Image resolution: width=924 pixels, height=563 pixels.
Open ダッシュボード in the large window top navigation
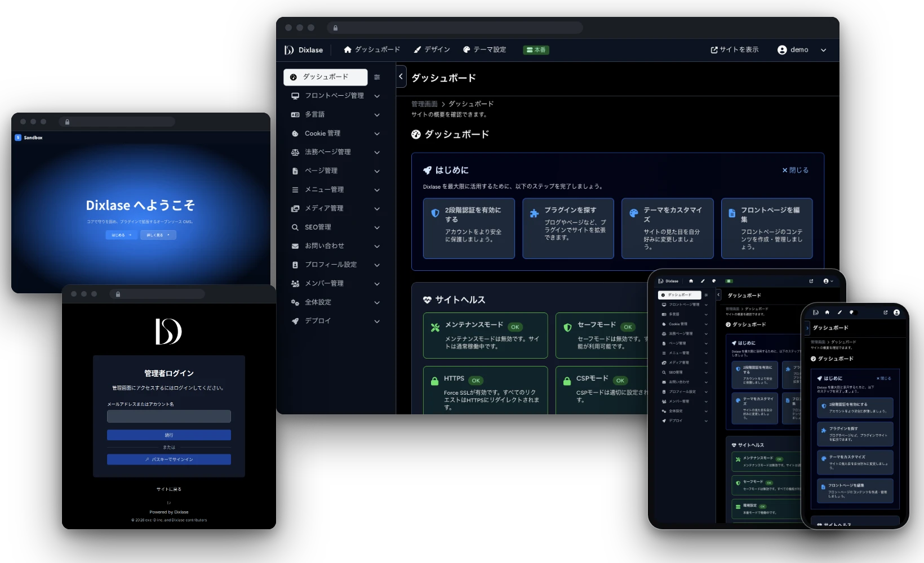coord(372,50)
